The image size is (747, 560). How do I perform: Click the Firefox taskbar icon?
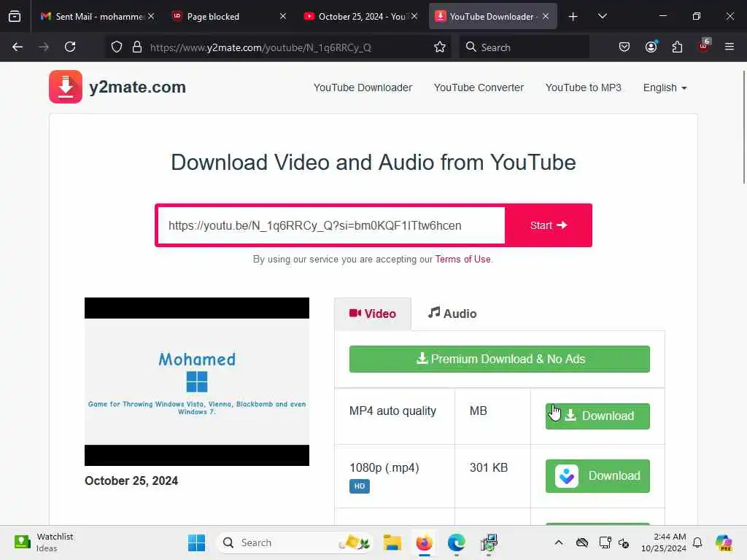coord(424,542)
